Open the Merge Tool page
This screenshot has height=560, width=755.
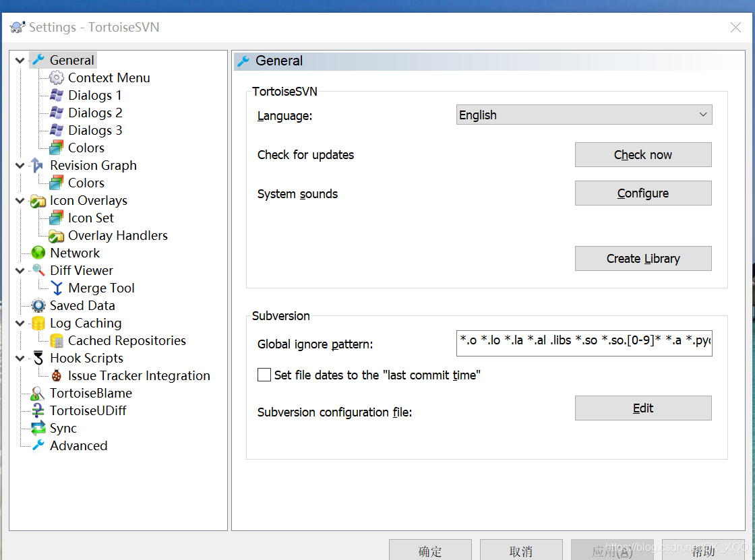[x=101, y=288]
